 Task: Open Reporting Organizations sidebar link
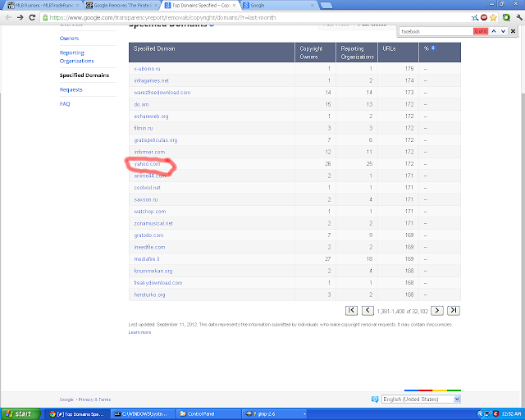click(x=76, y=57)
